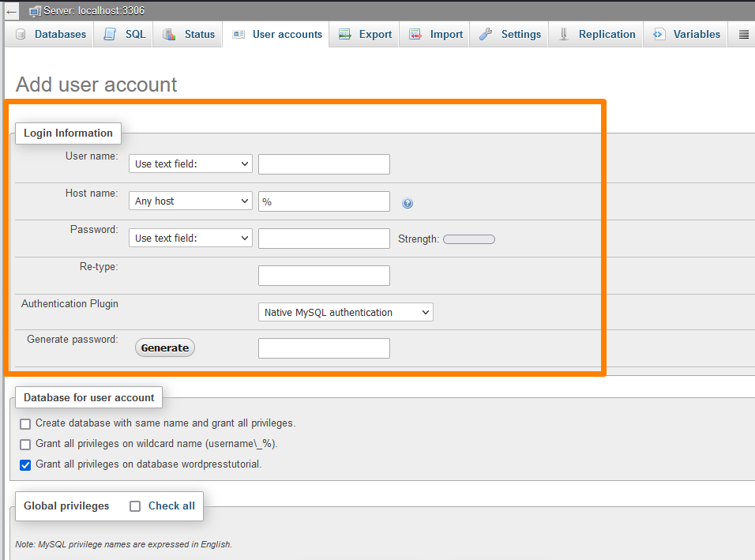The width and height of the screenshot is (755, 560).
Task: Focus the Re-type password field
Action: [x=324, y=276]
